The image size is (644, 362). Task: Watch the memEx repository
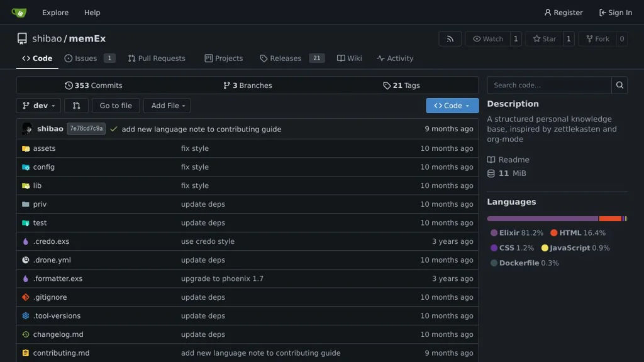click(487, 39)
